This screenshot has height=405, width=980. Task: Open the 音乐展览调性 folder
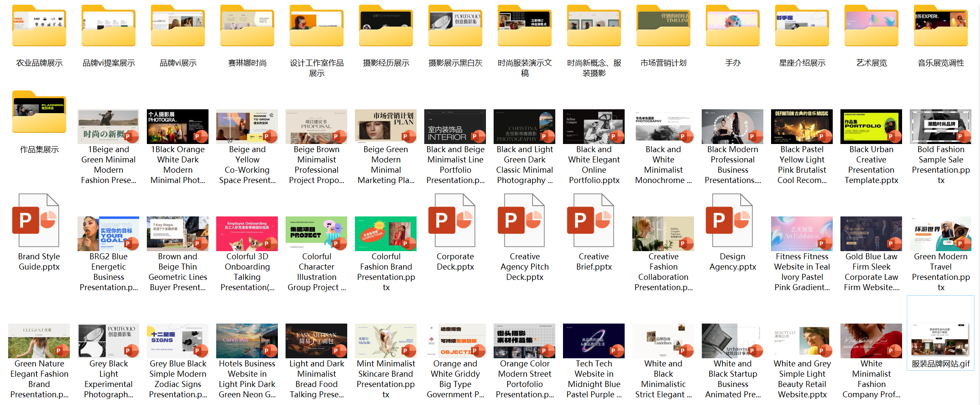click(941, 27)
